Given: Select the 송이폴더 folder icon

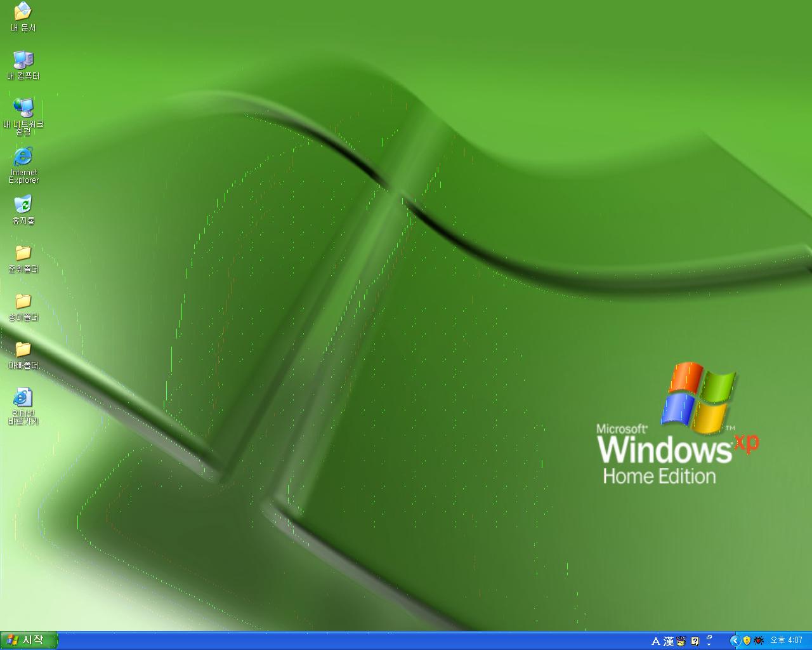Looking at the screenshot, I should point(23,307).
